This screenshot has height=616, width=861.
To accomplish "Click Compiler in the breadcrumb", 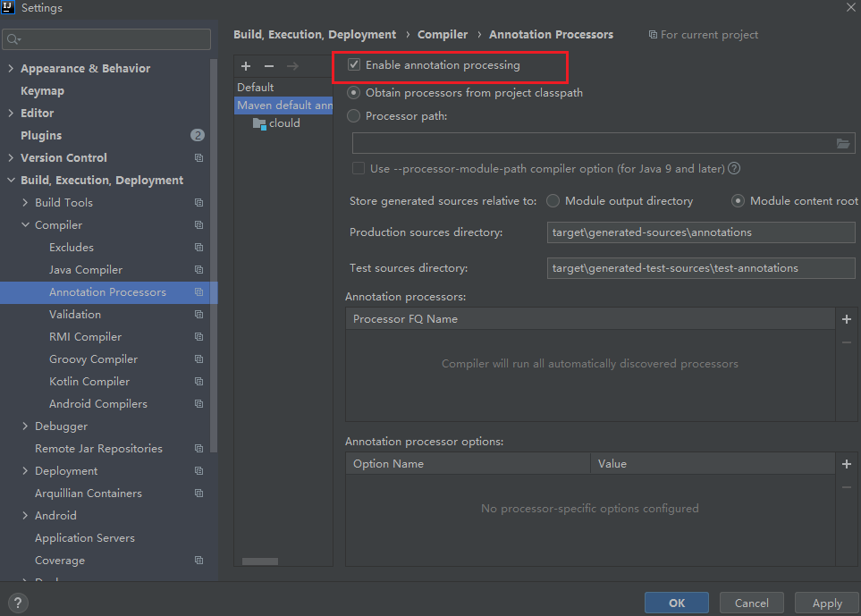I will (443, 35).
